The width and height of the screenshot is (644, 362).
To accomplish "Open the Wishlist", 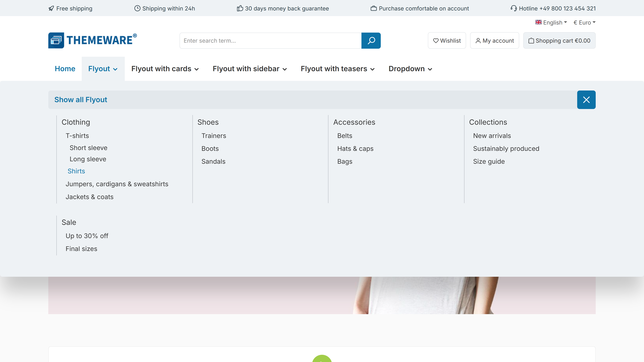I will 447,40.
